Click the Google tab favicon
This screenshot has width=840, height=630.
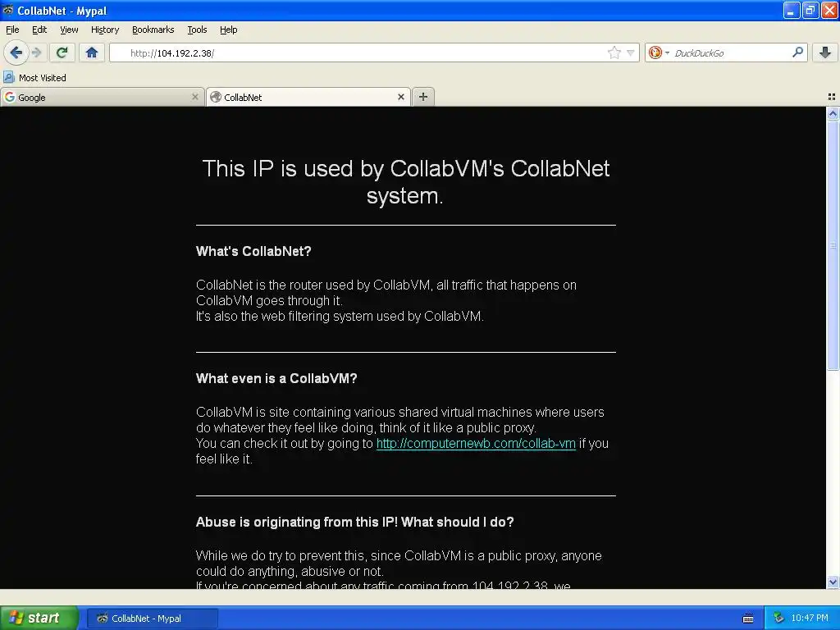[x=10, y=97]
